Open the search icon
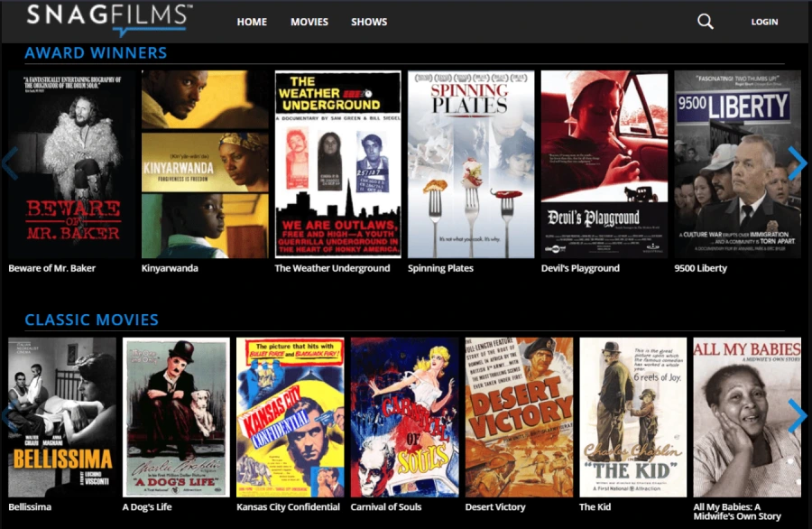Screen dimensions: 812x529 [x=705, y=21]
